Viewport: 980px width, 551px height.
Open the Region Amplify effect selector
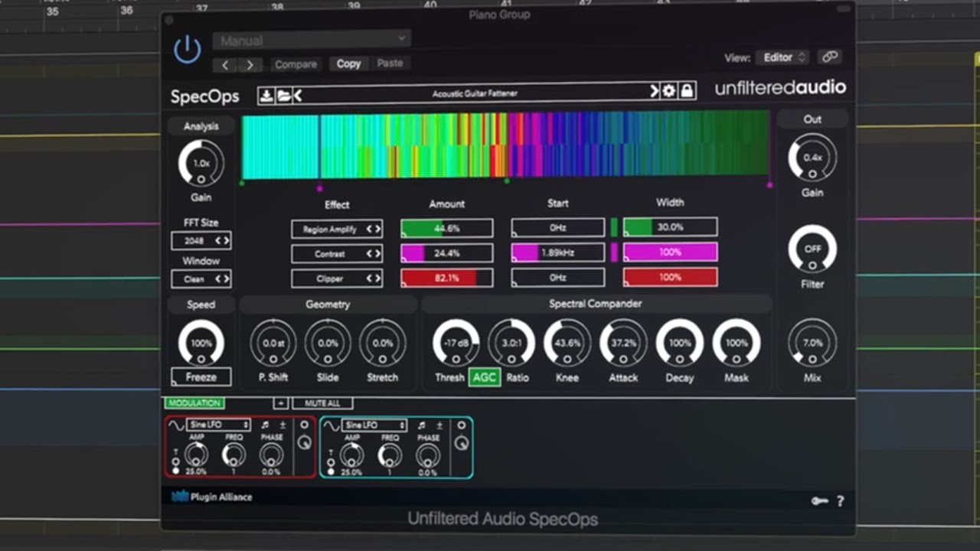[337, 229]
